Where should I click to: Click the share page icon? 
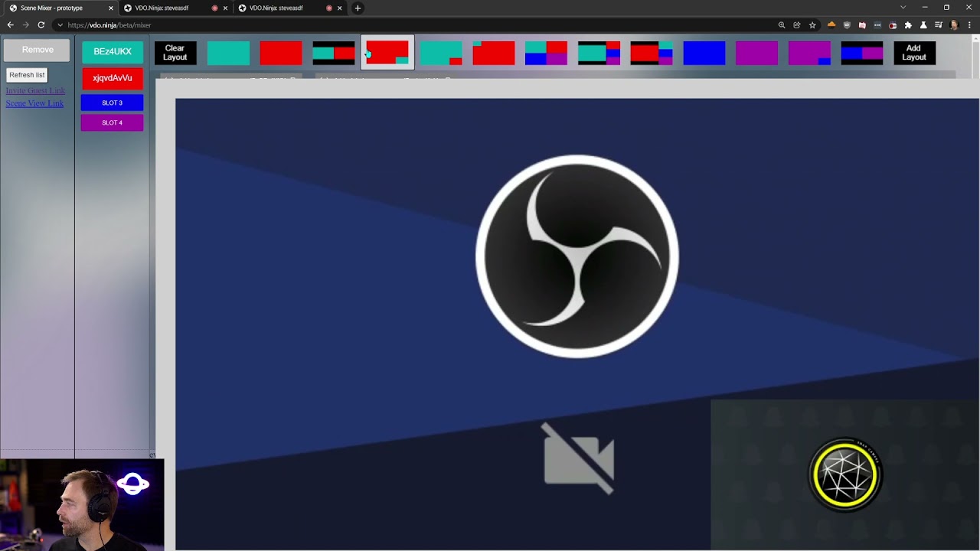pyautogui.click(x=797, y=25)
